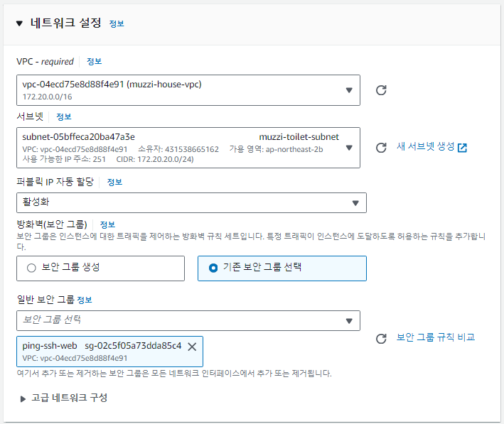Click the subnet-05bffeca20ba47a3e ID text
Viewport: 504px width, 424px height.
click(78, 137)
